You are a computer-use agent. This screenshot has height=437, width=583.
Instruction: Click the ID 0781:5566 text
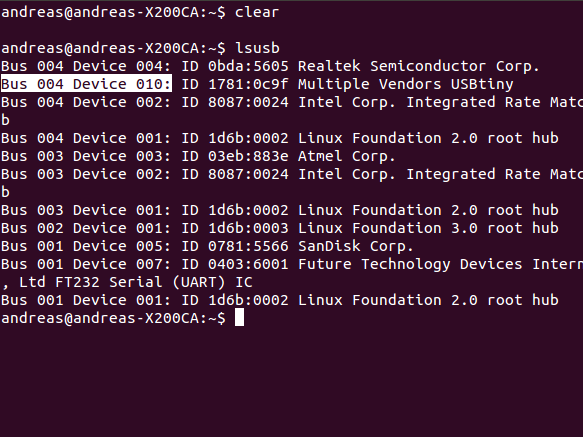click(x=235, y=246)
